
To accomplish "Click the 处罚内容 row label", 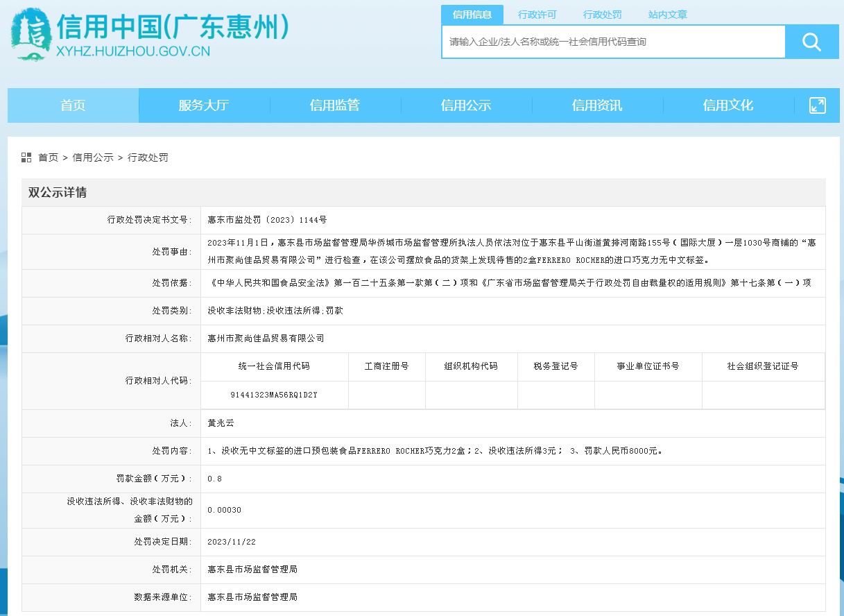I will (172, 451).
